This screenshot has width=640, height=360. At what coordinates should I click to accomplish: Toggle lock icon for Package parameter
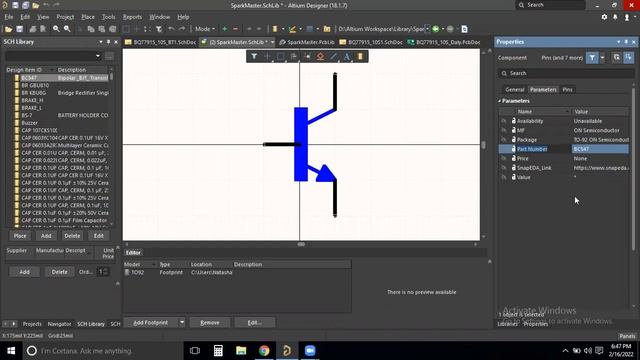pyautogui.click(x=513, y=140)
